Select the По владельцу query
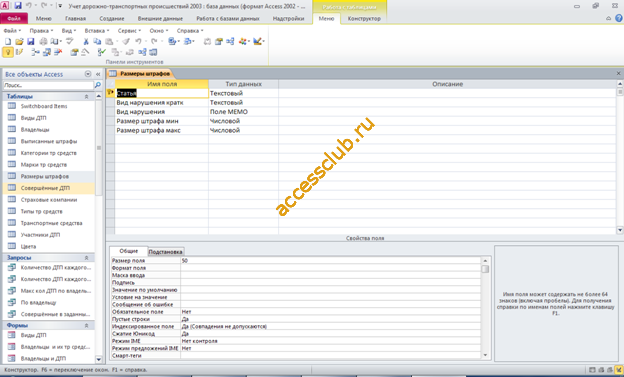Viewport: 624px width, 377px height. 49,303
